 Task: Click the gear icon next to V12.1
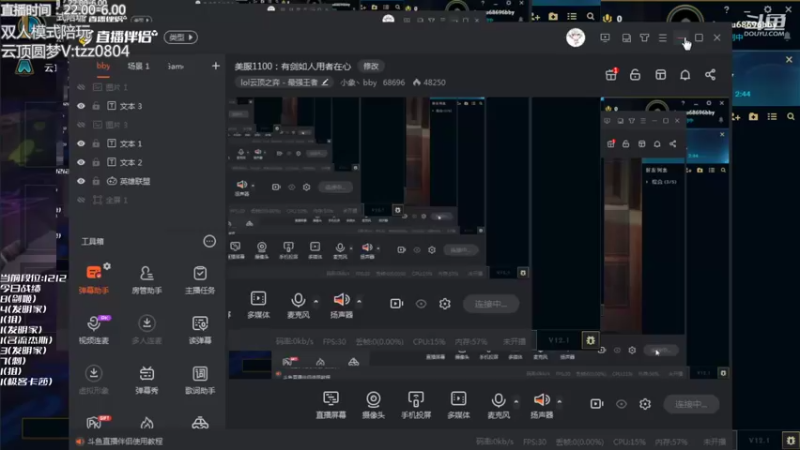point(790,440)
